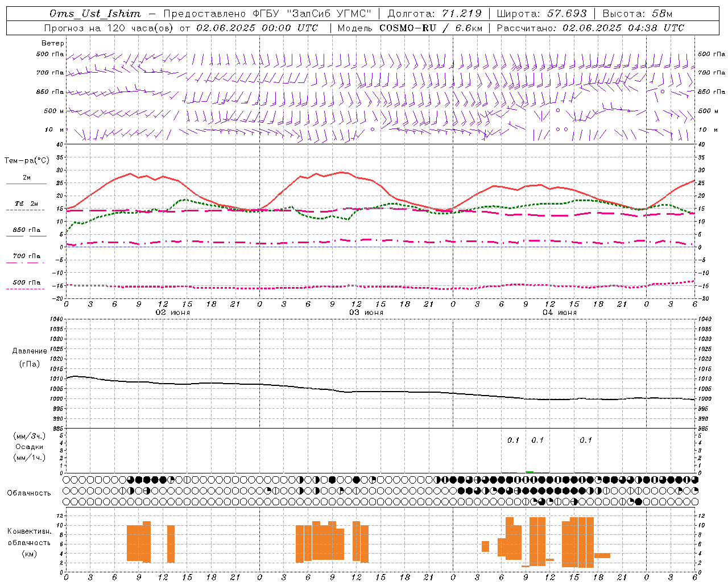This screenshot has width=728, height=582.
Task: Click the (мм/3ч.) precipitation unit label
Action: pyautogui.click(x=30, y=436)
